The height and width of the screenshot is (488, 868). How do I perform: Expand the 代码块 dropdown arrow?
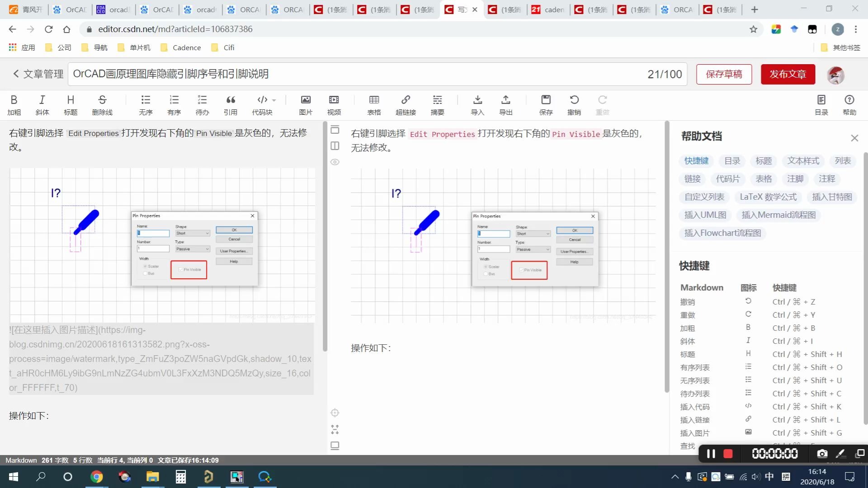tap(274, 100)
